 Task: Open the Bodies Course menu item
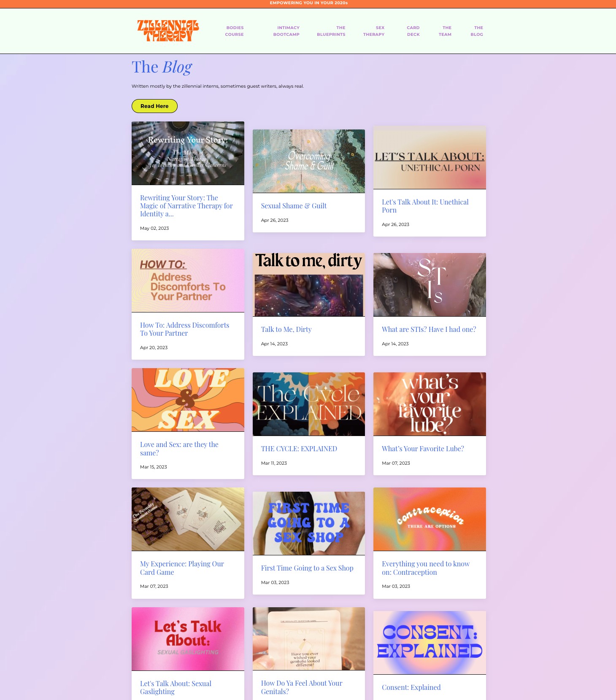(234, 31)
